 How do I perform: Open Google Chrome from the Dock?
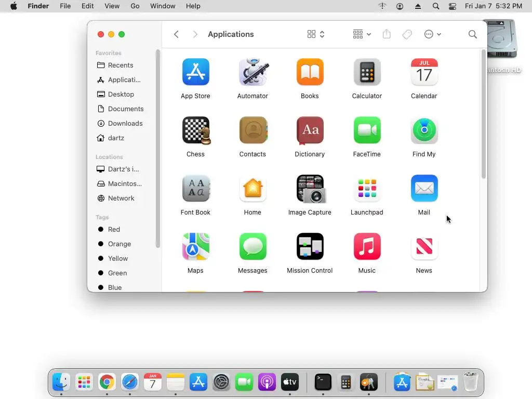(x=107, y=382)
